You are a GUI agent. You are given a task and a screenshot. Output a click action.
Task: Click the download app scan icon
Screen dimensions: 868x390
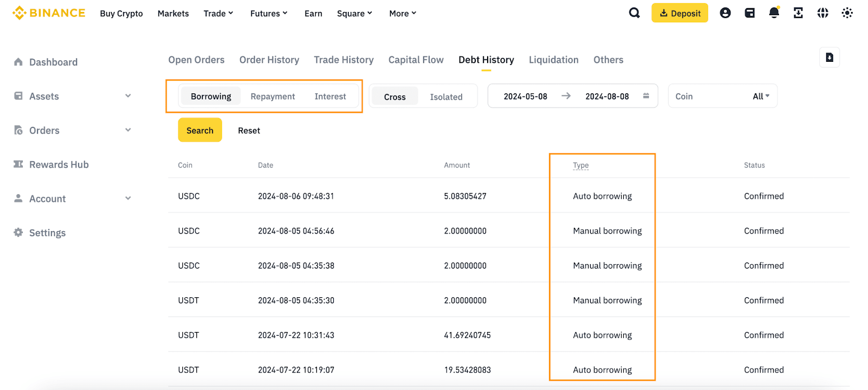[798, 13]
